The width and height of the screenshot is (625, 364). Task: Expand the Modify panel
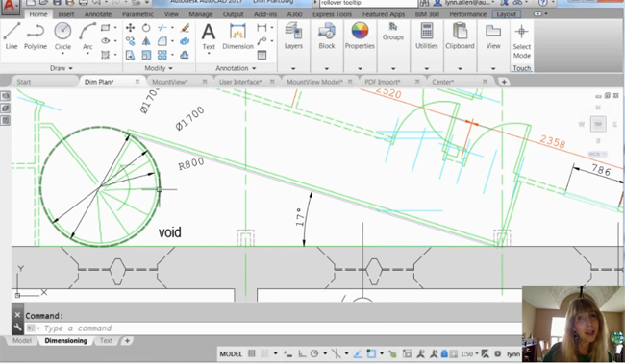(x=159, y=68)
